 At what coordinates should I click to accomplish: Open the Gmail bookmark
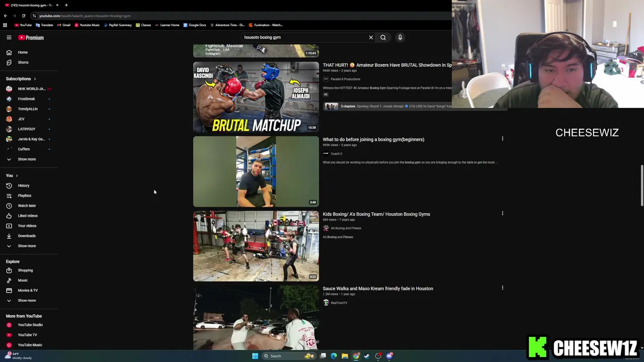(x=63, y=25)
